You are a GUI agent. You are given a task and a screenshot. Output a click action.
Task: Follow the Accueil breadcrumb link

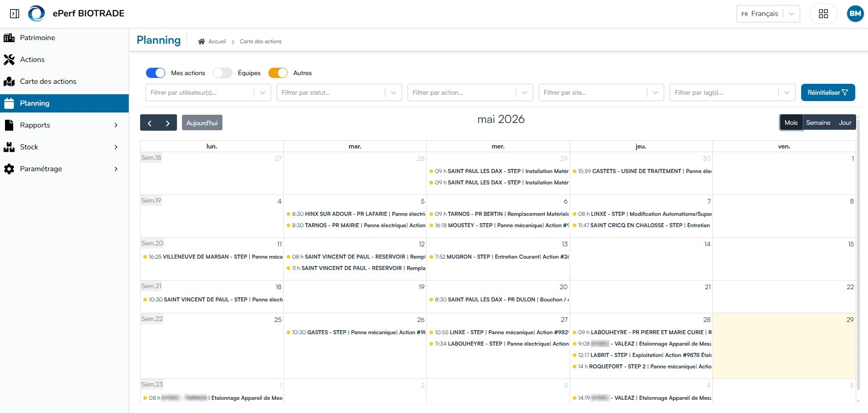click(x=217, y=41)
